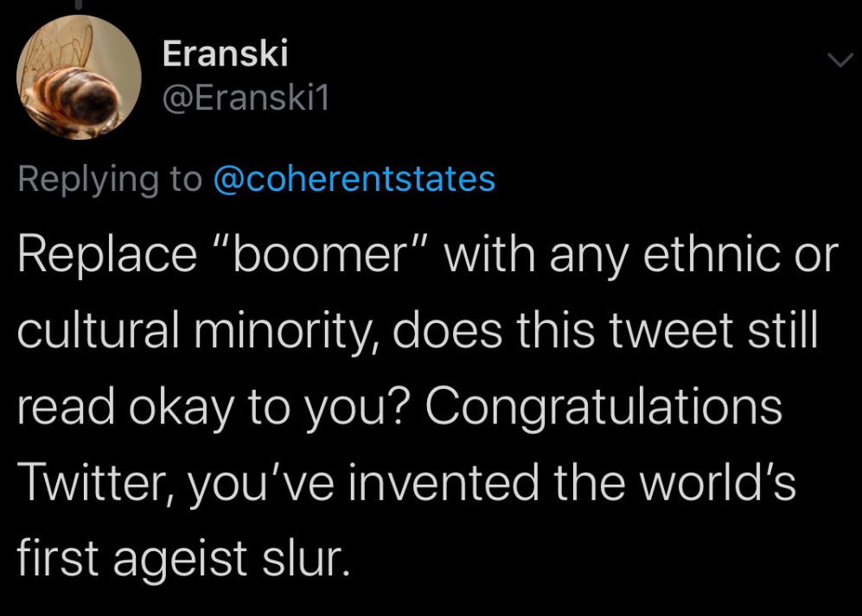Screen dimensions: 862x616
Task: Click the word "Congratulations" in the tweet
Action: click(x=603, y=406)
